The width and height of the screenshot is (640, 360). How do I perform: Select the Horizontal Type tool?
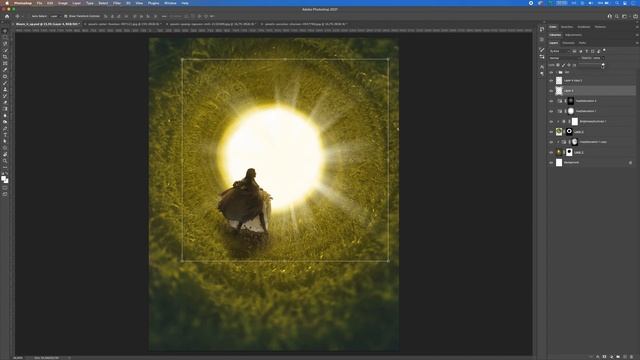tap(5, 135)
